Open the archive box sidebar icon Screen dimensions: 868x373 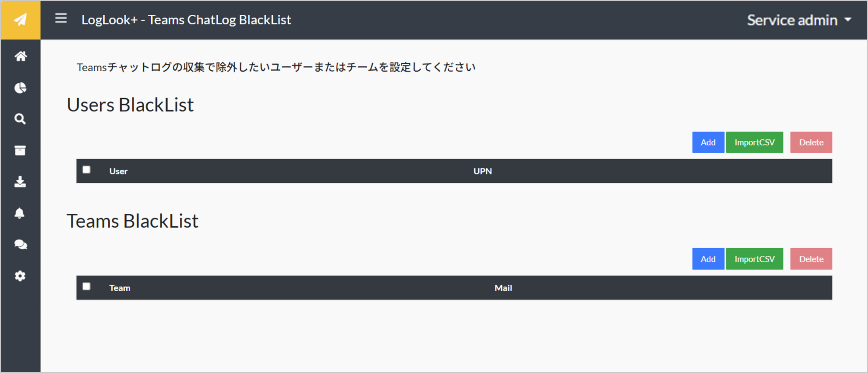tap(20, 150)
